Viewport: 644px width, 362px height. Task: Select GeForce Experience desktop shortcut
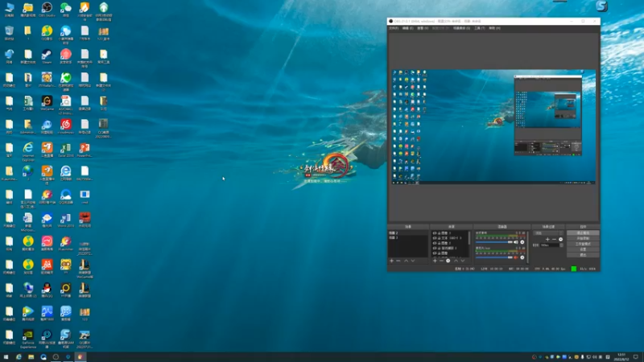click(28, 339)
